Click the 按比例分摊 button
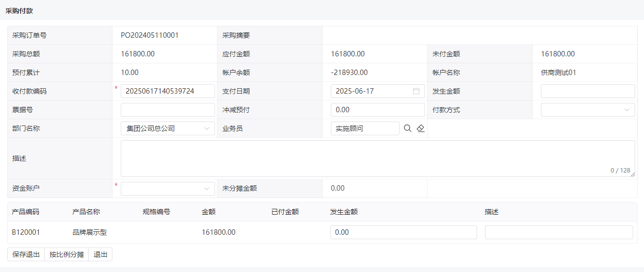Viewport: 644px width, 272px height. 67,254
